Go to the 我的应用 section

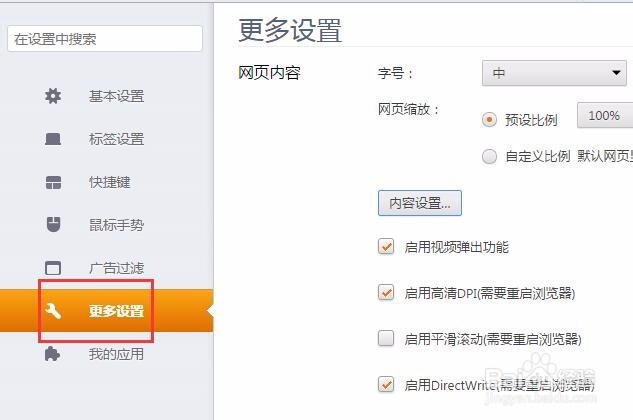click(x=116, y=354)
